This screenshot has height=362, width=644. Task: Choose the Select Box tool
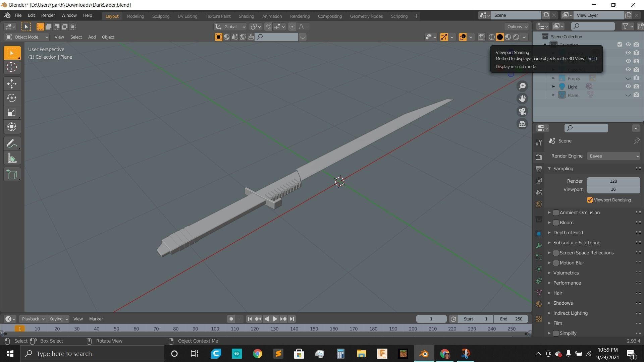(12, 53)
